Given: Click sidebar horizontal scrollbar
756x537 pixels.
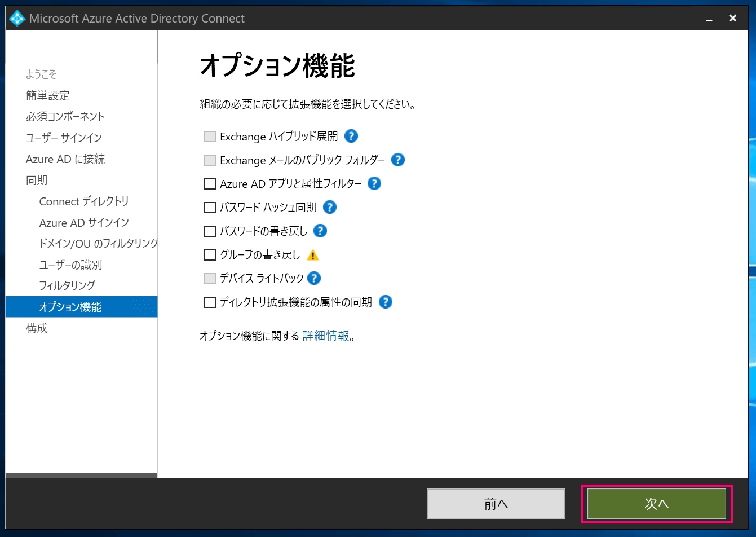Looking at the screenshot, I should 82,476.
